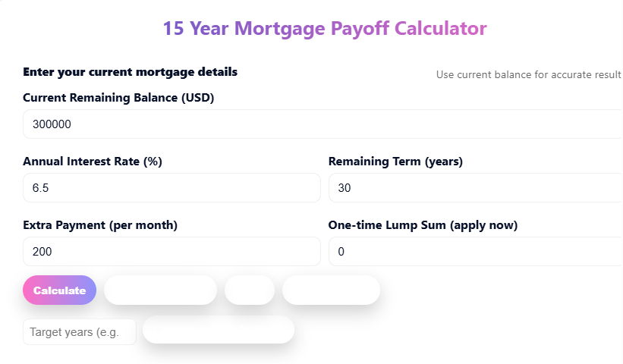Image resolution: width=623 pixels, height=364 pixels.
Task: Click the blank pill button beside Target years
Action: pos(219,330)
